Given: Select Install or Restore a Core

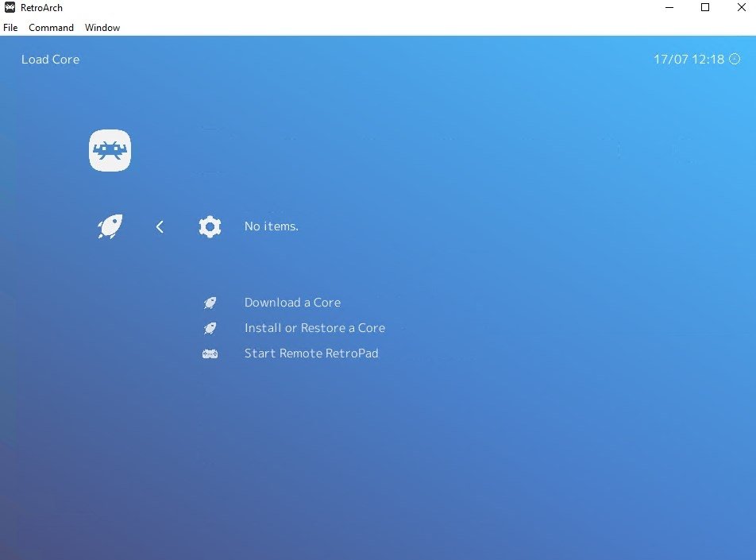Looking at the screenshot, I should [314, 328].
